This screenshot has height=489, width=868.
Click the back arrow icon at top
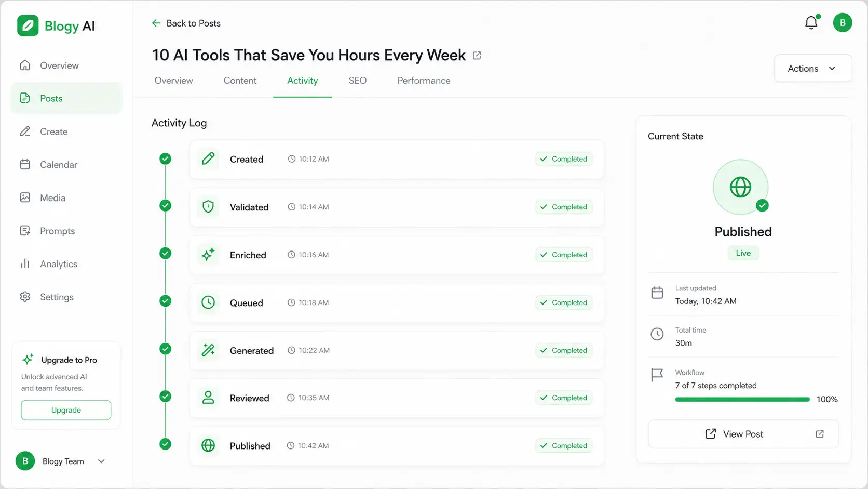156,23
